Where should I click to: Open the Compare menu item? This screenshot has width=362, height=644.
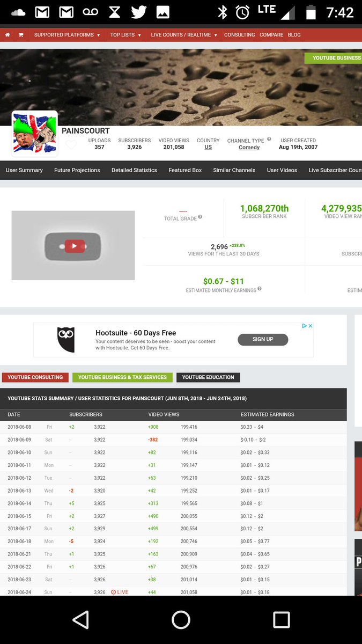click(x=271, y=35)
